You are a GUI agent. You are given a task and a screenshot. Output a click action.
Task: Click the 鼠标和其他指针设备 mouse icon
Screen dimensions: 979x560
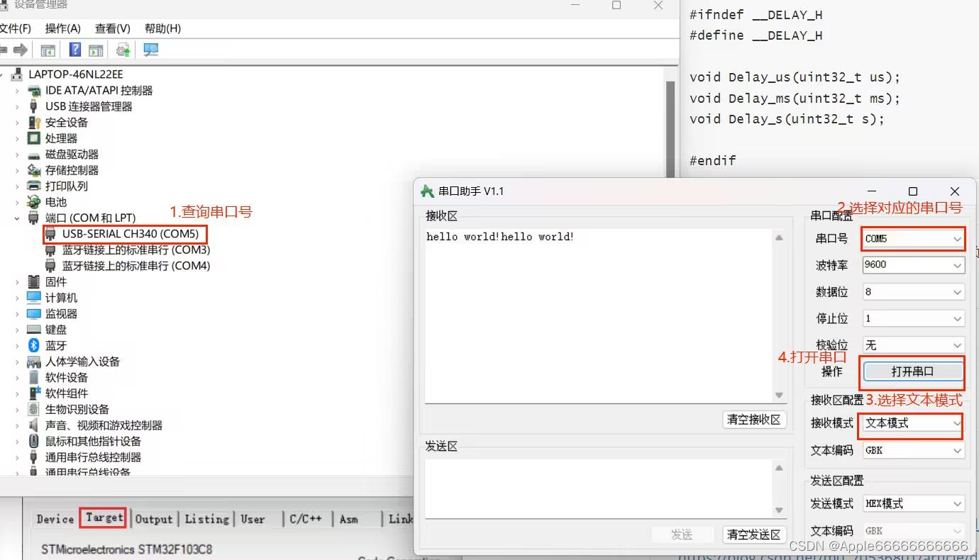pos(33,441)
